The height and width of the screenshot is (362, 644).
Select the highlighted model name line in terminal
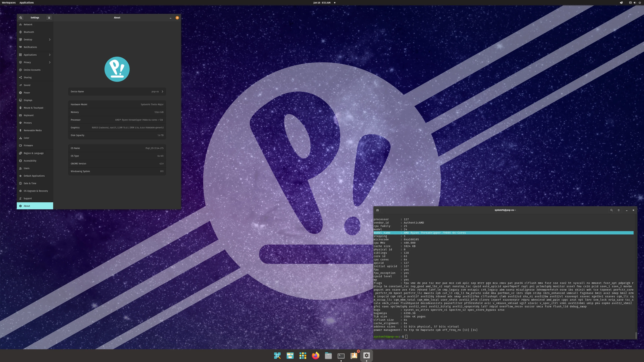click(503, 233)
